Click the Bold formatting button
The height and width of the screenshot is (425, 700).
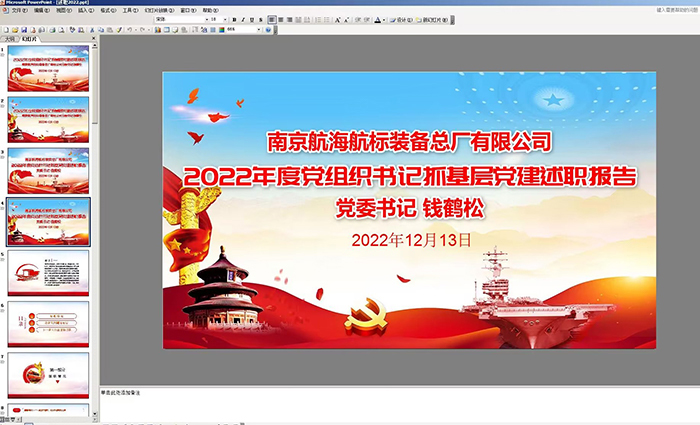click(x=233, y=19)
